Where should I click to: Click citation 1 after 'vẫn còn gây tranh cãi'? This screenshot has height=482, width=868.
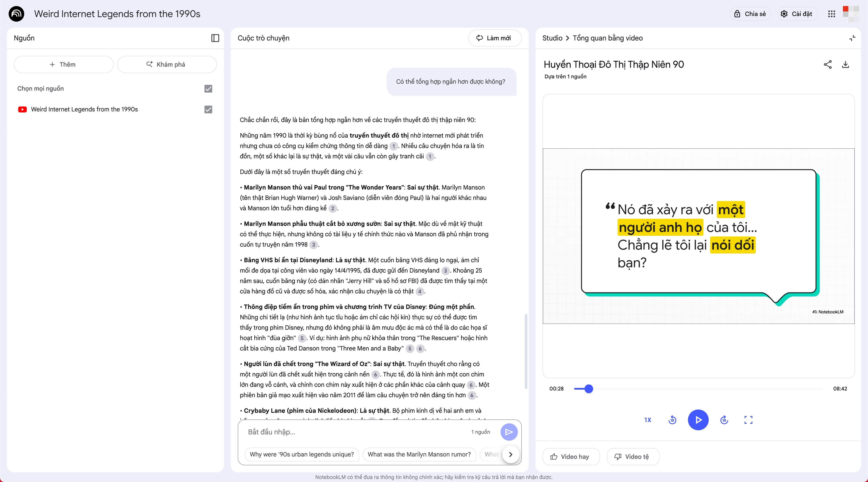430,156
